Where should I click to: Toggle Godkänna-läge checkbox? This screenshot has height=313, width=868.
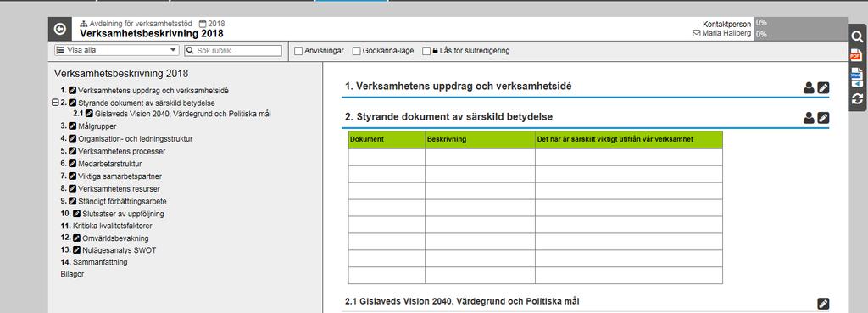356,51
